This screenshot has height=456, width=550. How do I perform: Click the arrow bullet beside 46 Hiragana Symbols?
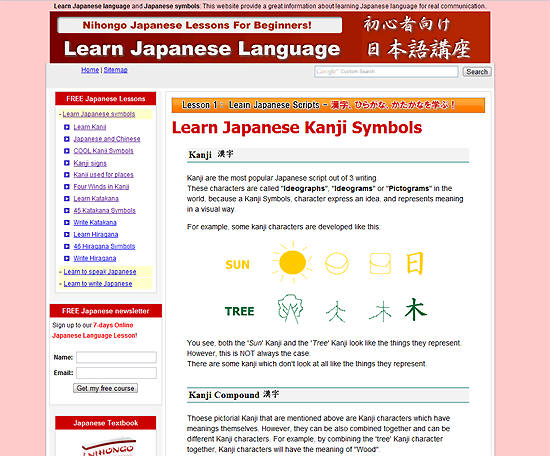pyautogui.click(x=67, y=246)
